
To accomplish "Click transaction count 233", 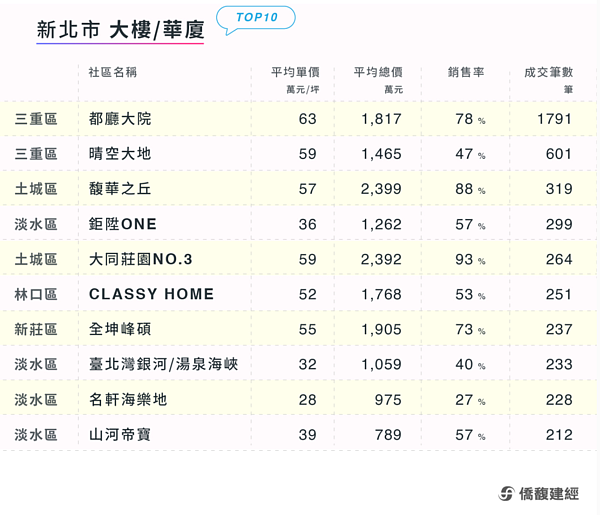I will point(559,364).
